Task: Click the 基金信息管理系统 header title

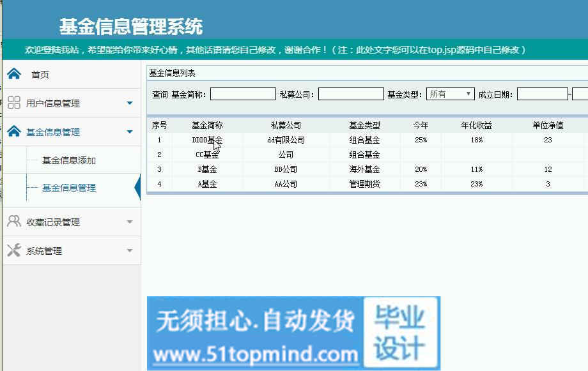Action: 131,27
